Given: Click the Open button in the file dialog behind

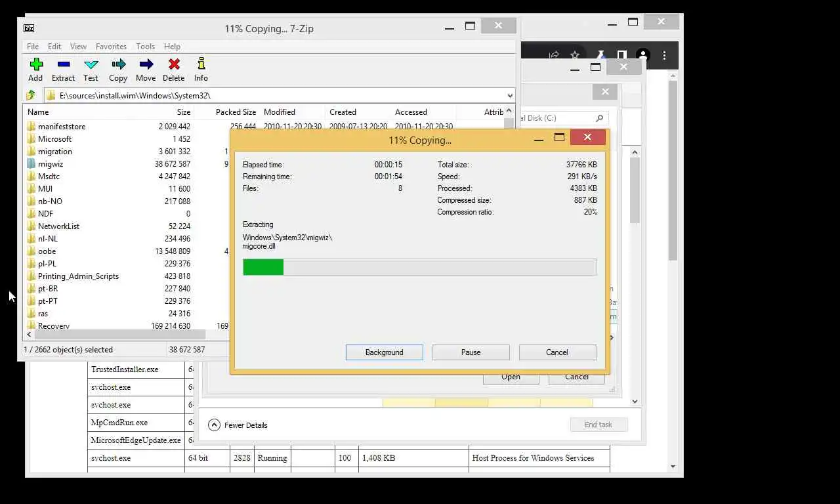Looking at the screenshot, I should [511, 377].
